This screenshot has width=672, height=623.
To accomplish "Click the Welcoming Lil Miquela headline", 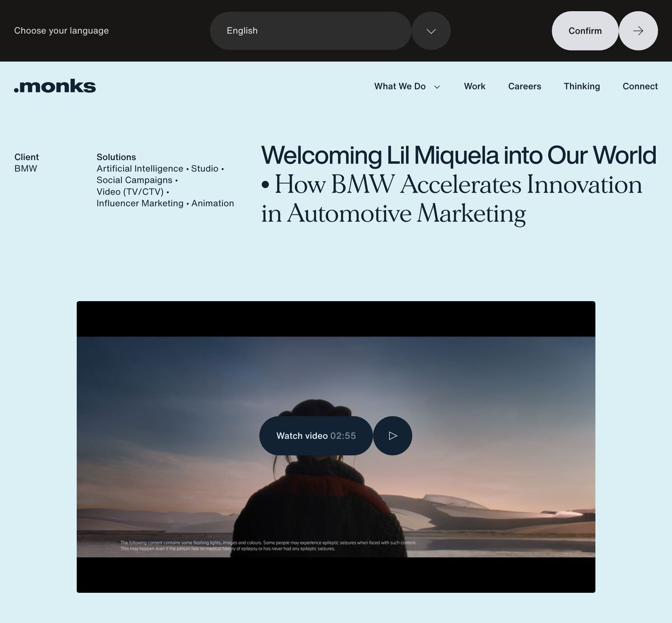I will point(459,155).
